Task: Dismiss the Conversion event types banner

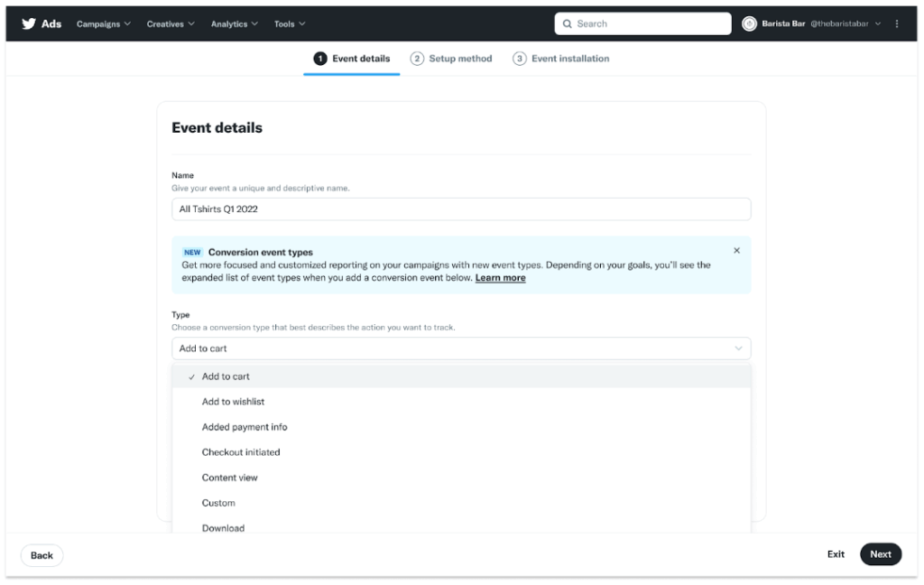Action: coord(736,251)
